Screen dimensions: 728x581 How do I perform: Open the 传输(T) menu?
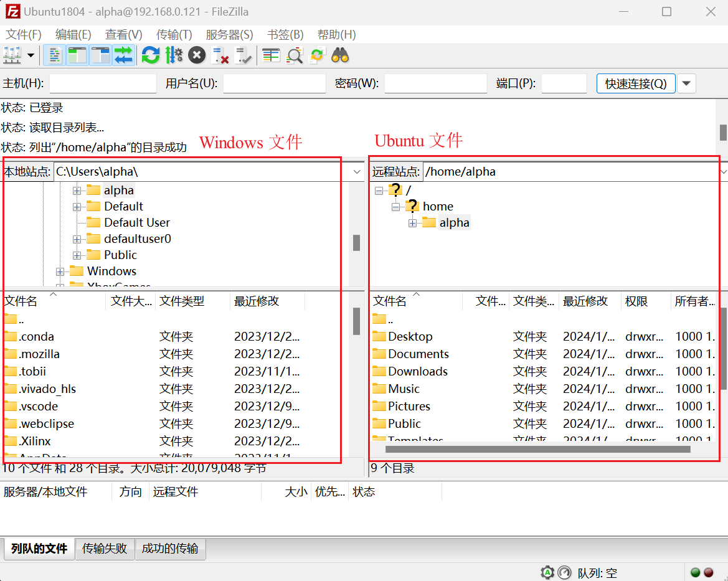(x=174, y=35)
